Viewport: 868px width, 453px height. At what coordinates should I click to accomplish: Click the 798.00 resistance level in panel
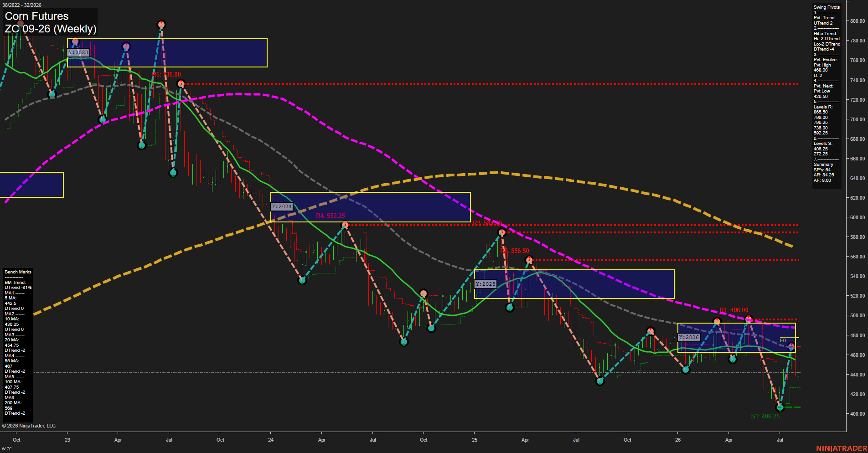click(x=821, y=118)
